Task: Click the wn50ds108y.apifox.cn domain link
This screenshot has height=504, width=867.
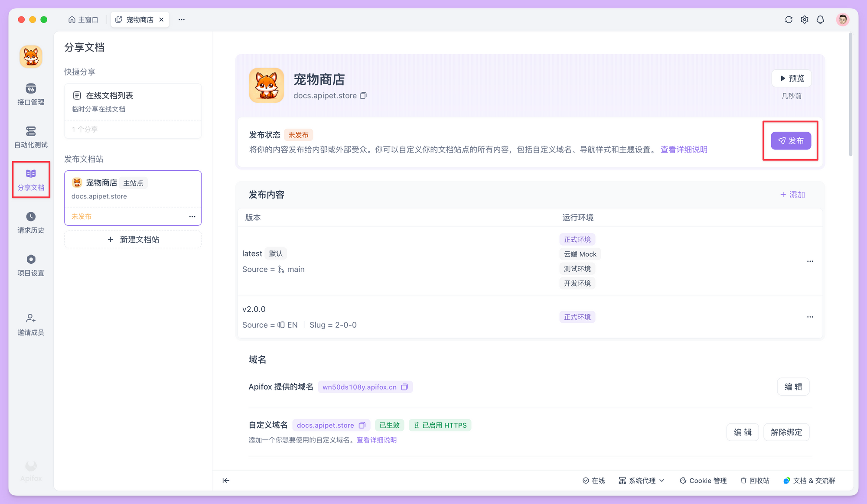Action: pyautogui.click(x=359, y=387)
